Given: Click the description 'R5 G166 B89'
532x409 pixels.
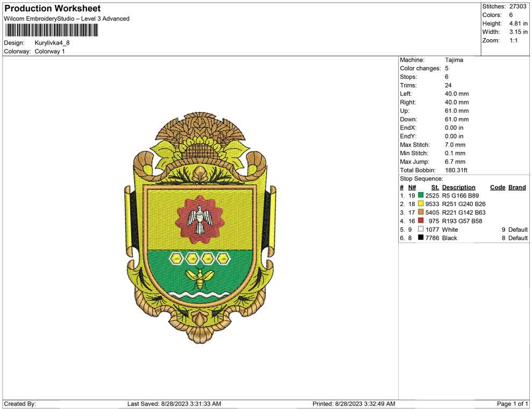Looking at the screenshot, I should 461,195.
